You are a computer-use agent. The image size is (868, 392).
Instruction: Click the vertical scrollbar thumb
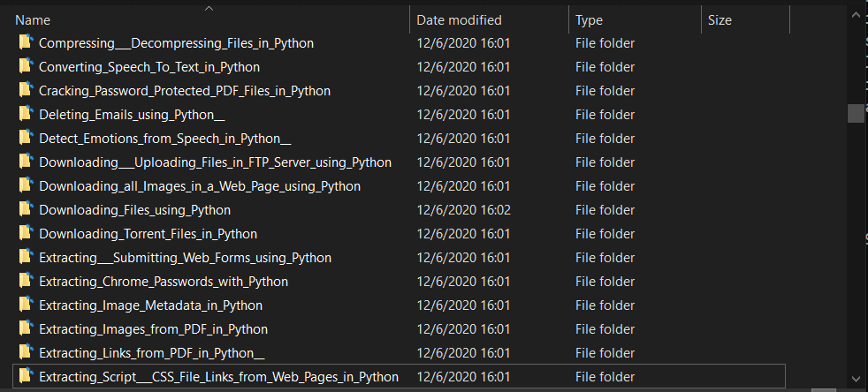(855, 113)
